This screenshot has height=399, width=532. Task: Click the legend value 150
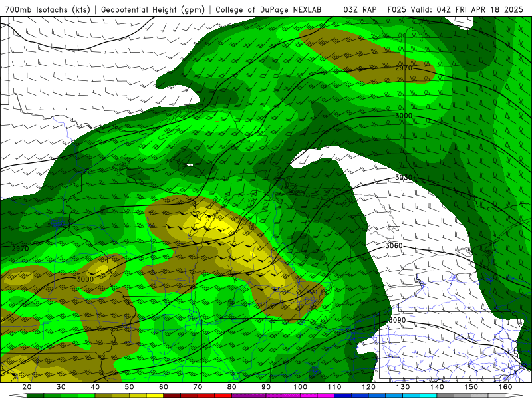pyautogui.click(x=471, y=387)
